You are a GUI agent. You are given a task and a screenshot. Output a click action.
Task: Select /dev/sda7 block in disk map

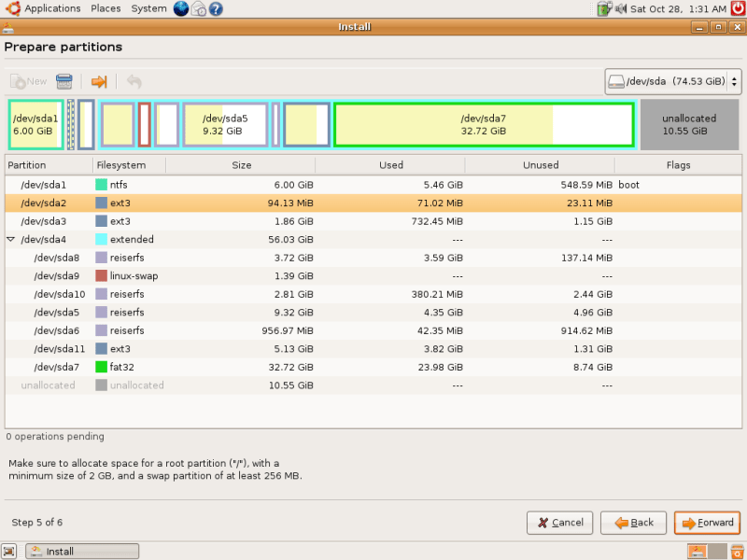click(484, 125)
